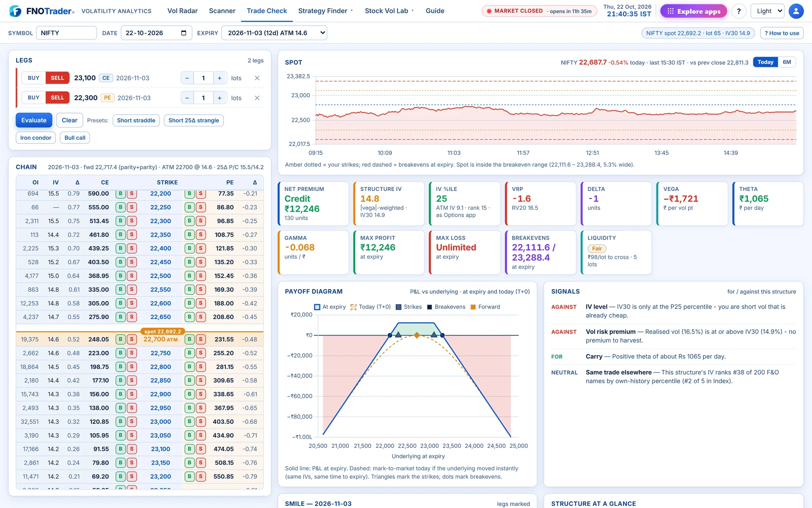Viewport: 812px width, 508px height.
Task: Buy the 23,000 put in the chain
Action: click(189, 422)
